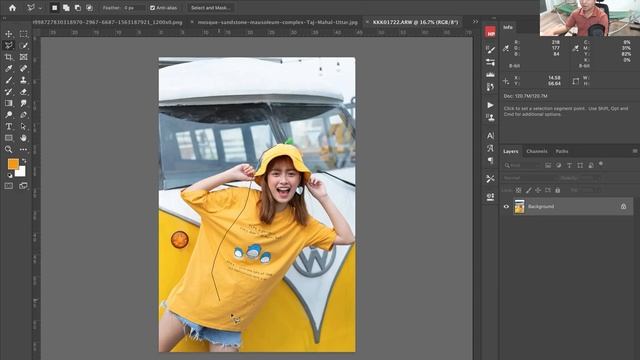Image resolution: width=640 pixels, height=360 pixels.
Task: Switch to the 1200x0.png document tab
Action: [107, 22]
